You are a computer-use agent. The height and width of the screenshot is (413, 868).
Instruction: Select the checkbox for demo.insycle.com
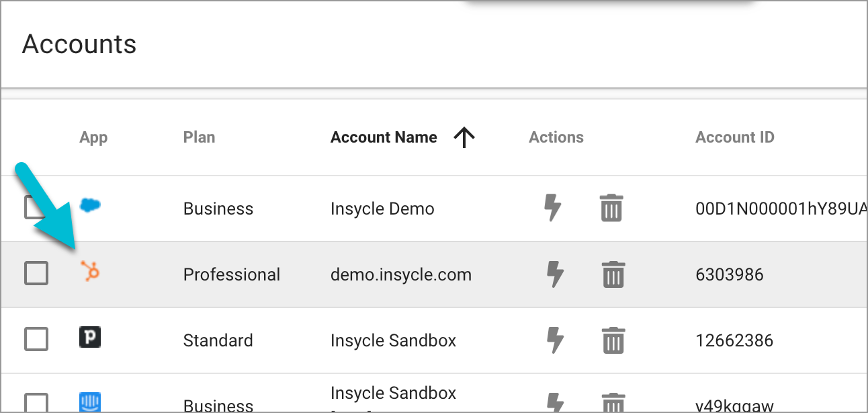36,273
